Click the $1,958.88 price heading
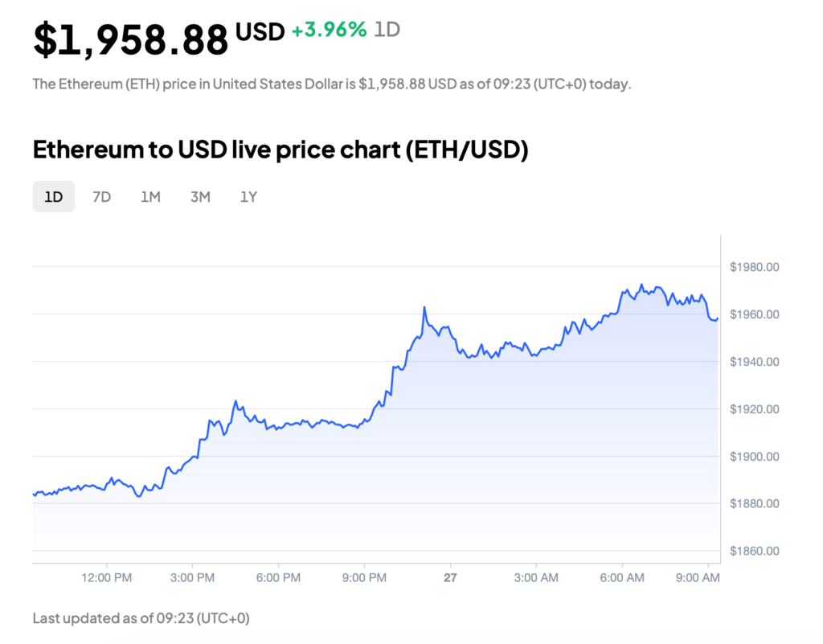 click(131, 39)
